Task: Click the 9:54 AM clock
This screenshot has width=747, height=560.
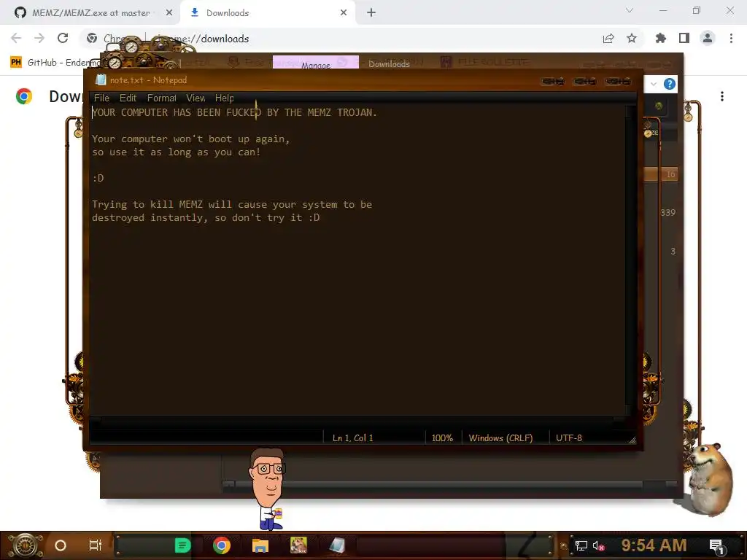Action: click(x=654, y=545)
